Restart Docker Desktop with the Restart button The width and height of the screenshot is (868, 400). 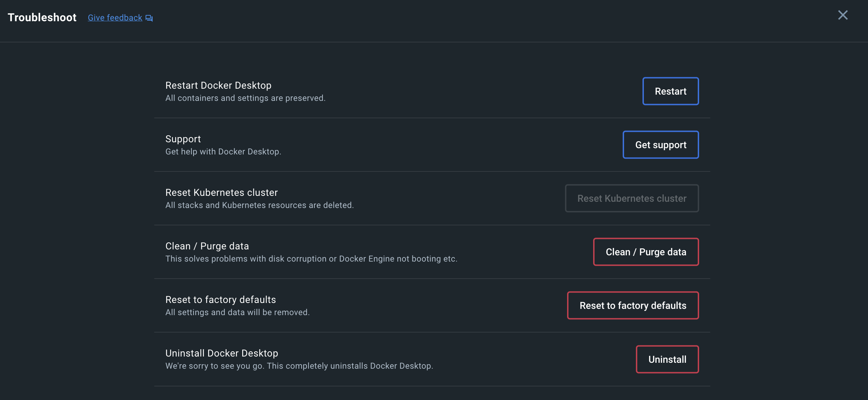click(x=670, y=91)
